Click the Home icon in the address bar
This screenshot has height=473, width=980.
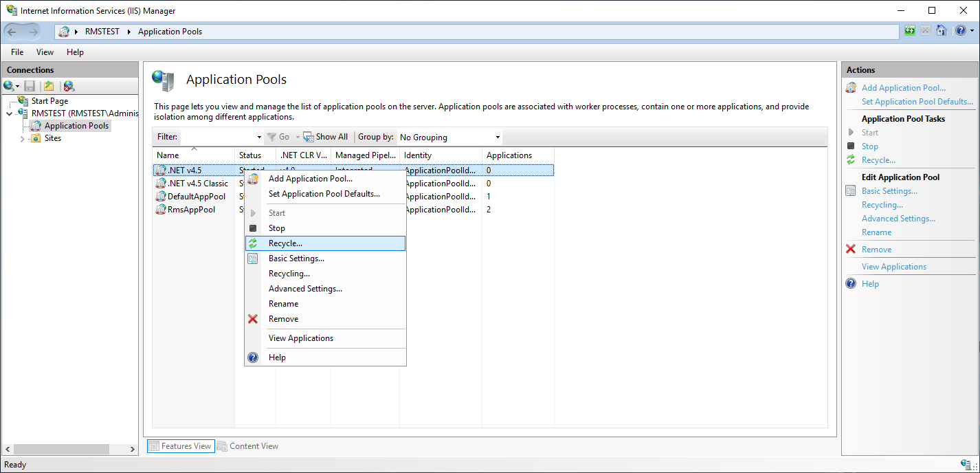pyautogui.click(x=942, y=31)
